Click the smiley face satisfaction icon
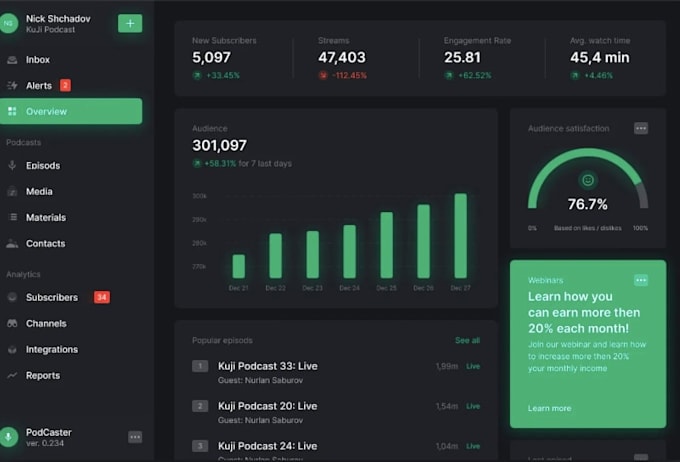680x462 pixels. coord(588,180)
